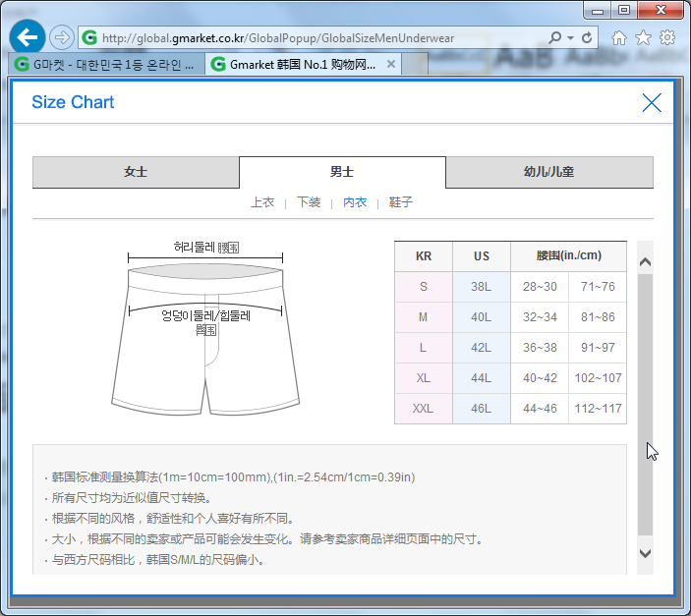The height and width of the screenshot is (616, 691).
Task: Open the 内衣 category link
Action: [355, 202]
